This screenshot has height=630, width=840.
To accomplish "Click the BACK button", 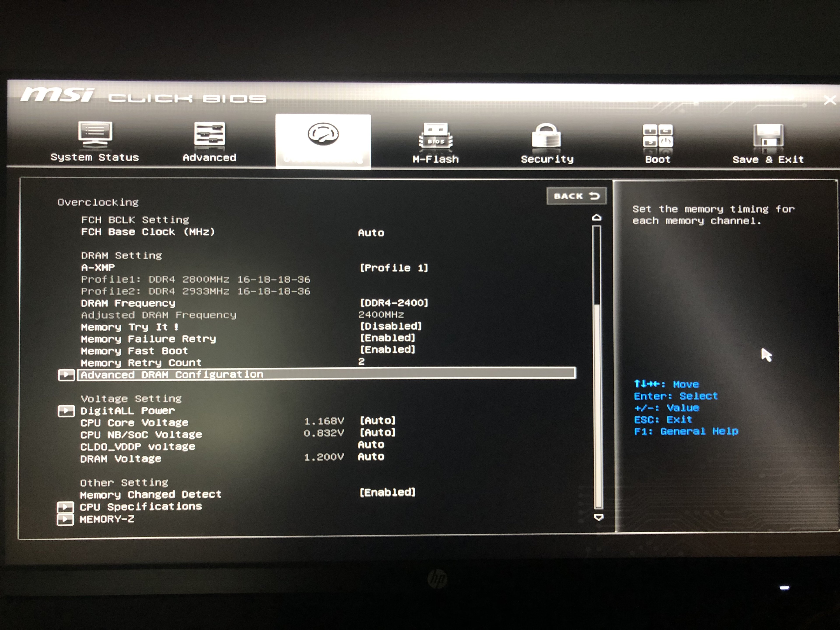I will click(x=576, y=196).
